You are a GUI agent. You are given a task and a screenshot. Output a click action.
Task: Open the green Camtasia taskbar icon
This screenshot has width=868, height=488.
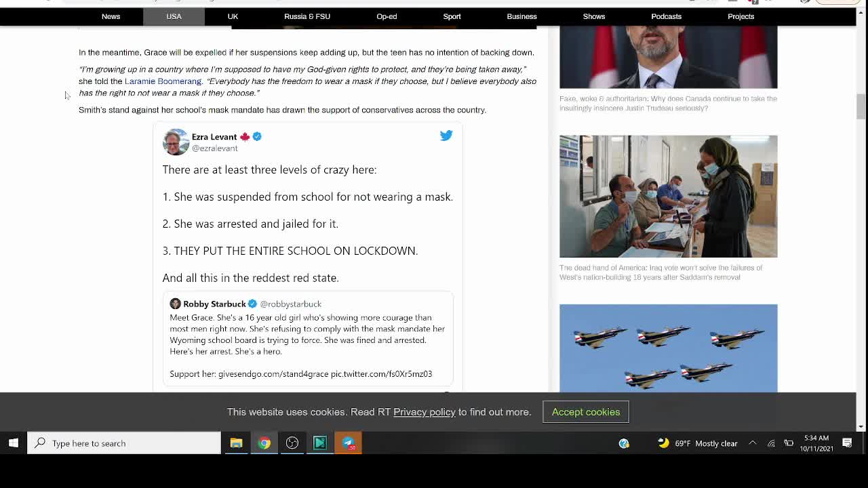(x=320, y=443)
